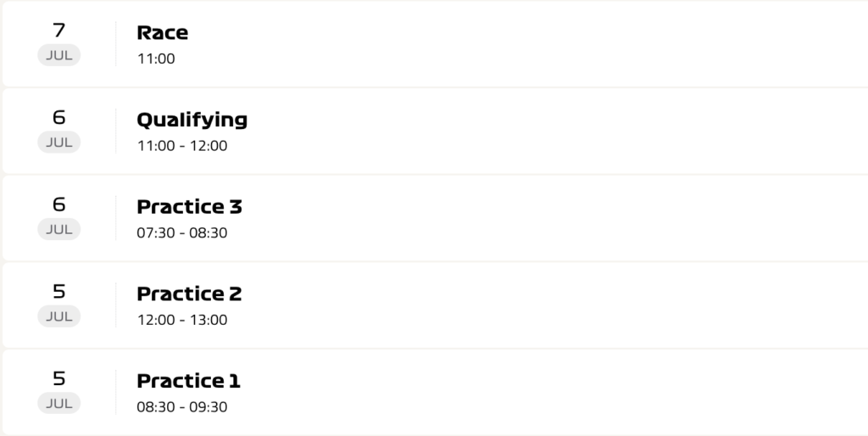The image size is (868, 436).
Task: Open the Practice 3 session heading
Action: 189,207
